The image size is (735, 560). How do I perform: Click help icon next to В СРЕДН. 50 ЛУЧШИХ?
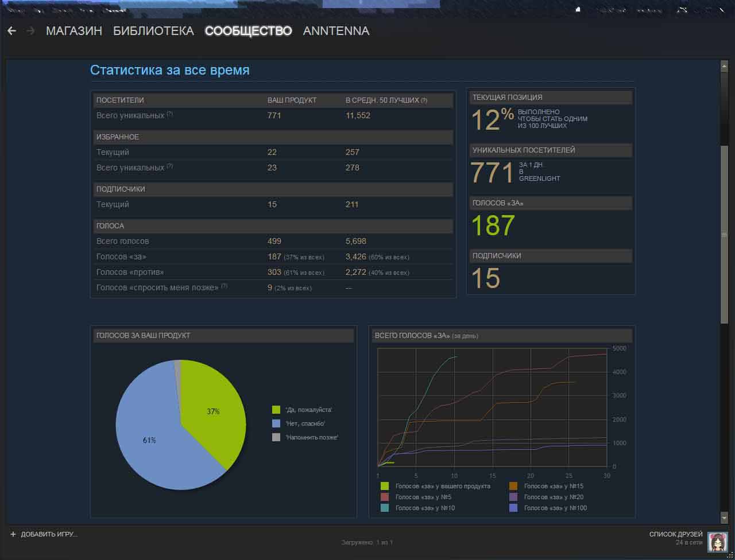[424, 100]
